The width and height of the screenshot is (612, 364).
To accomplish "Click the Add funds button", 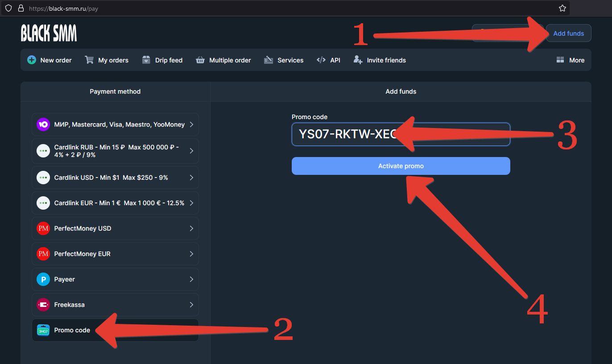I will (x=568, y=33).
